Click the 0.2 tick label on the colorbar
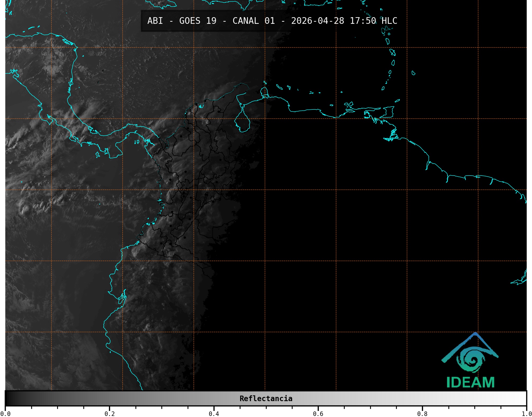This screenshot has height=417, width=532. 110,414
